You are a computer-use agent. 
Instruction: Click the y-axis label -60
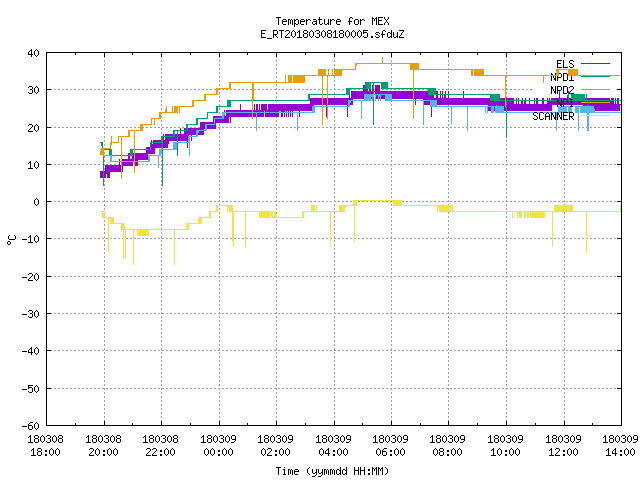click(x=31, y=426)
